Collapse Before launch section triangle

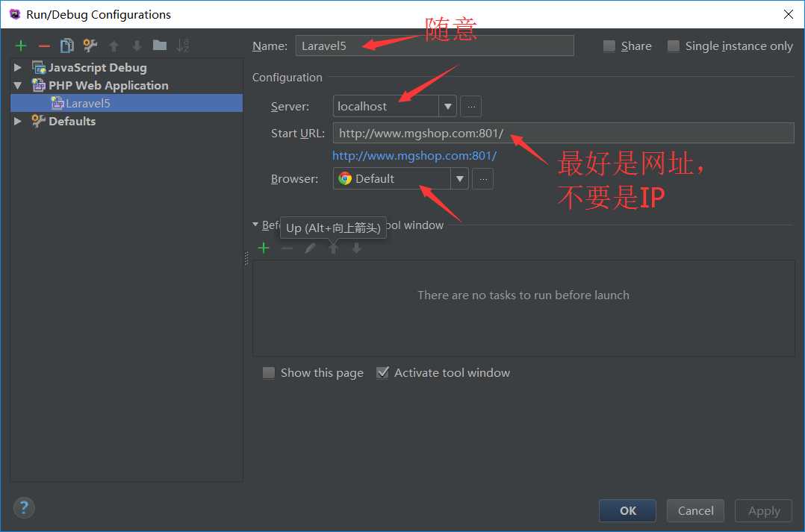[x=255, y=225]
